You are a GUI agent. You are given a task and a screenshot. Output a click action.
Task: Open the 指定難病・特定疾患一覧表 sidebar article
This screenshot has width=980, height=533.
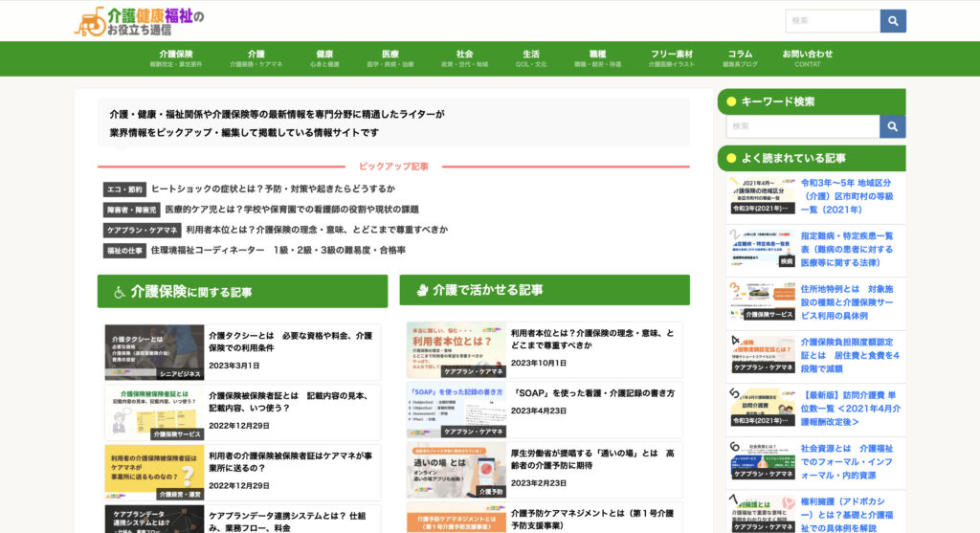coord(847,249)
